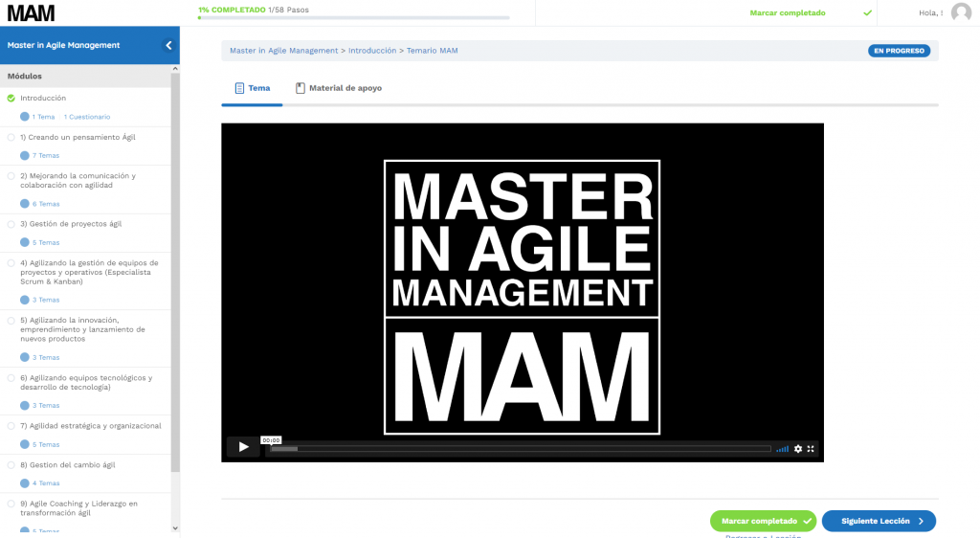Viewport: 980px width, 538px height.
Task: Click the EN PROGRESO status badge
Action: [899, 51]
